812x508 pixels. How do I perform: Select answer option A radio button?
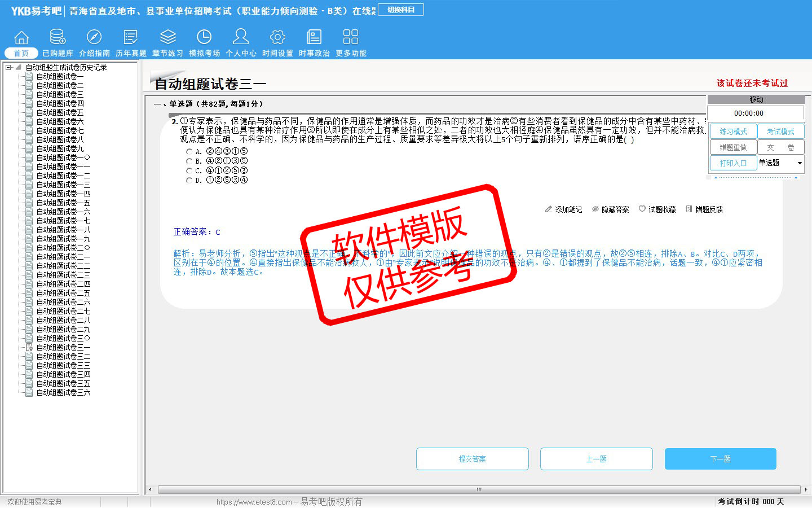189,151
